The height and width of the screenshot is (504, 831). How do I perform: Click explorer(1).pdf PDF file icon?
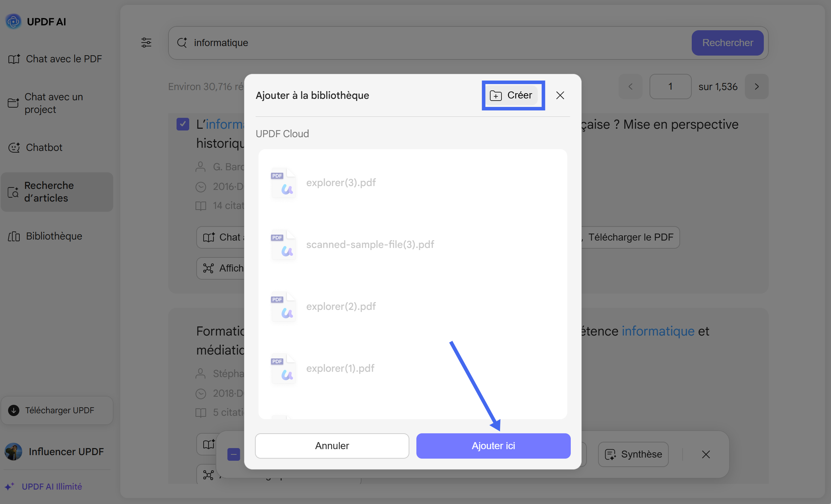click(x=283, y=368)
